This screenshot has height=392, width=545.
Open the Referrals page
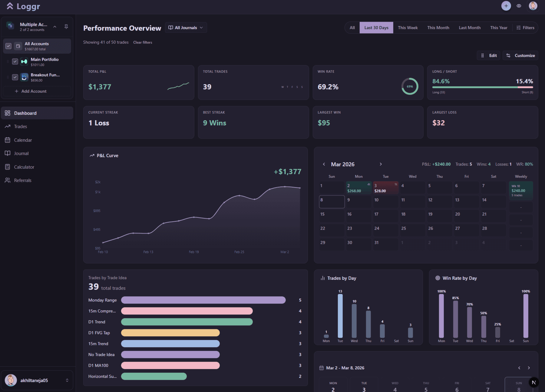coord(23,180)
